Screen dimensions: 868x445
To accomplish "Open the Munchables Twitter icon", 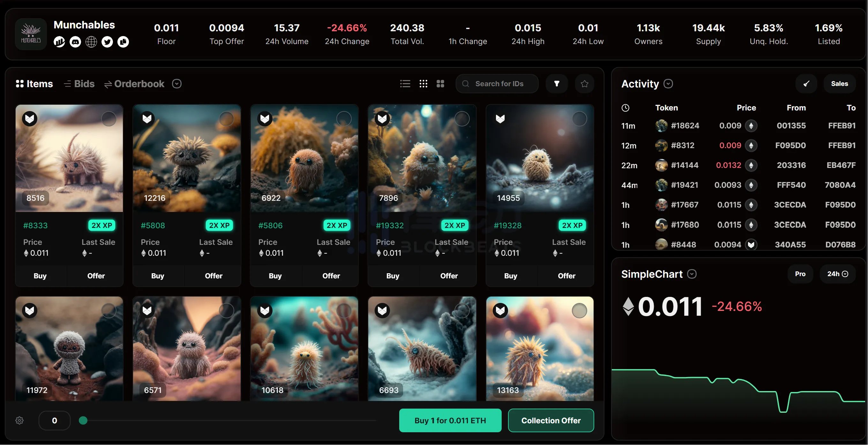I will pos(107,42).
